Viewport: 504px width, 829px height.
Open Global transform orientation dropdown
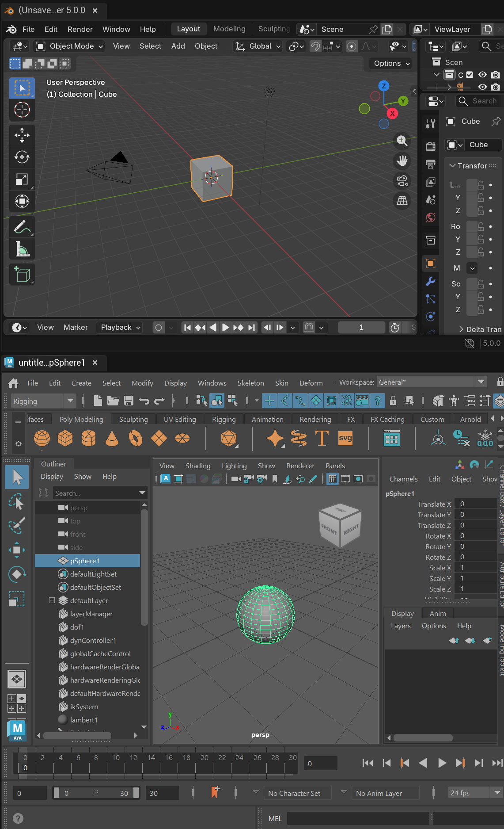click(x=258, y=46)
